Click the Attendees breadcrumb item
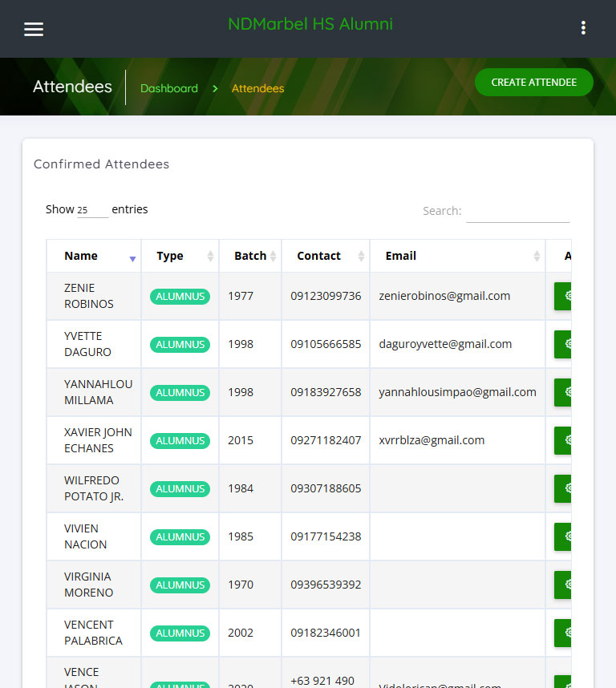This screenshot has height=688, width=616. click(x=257, y=88)
